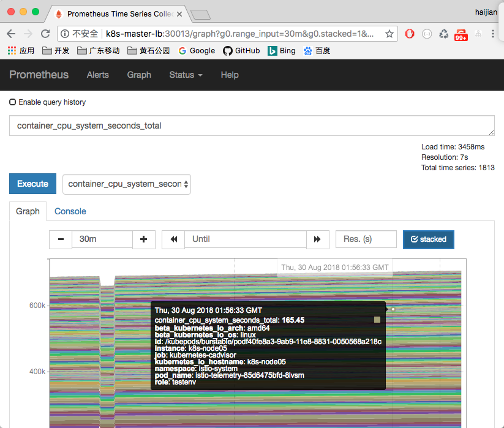
Task: Expand the Status dropdown menu
Action: pos(186,75)
